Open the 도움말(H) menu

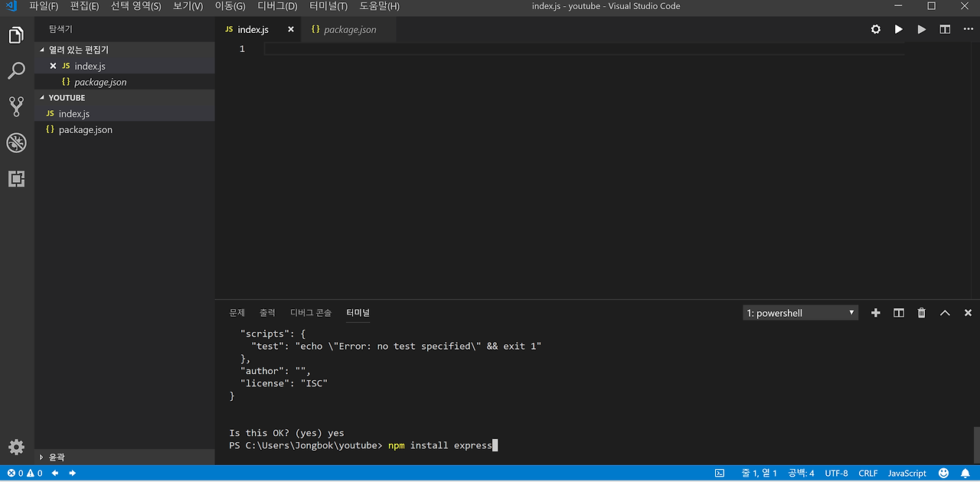pyautogui.click(x=380, y=6)
